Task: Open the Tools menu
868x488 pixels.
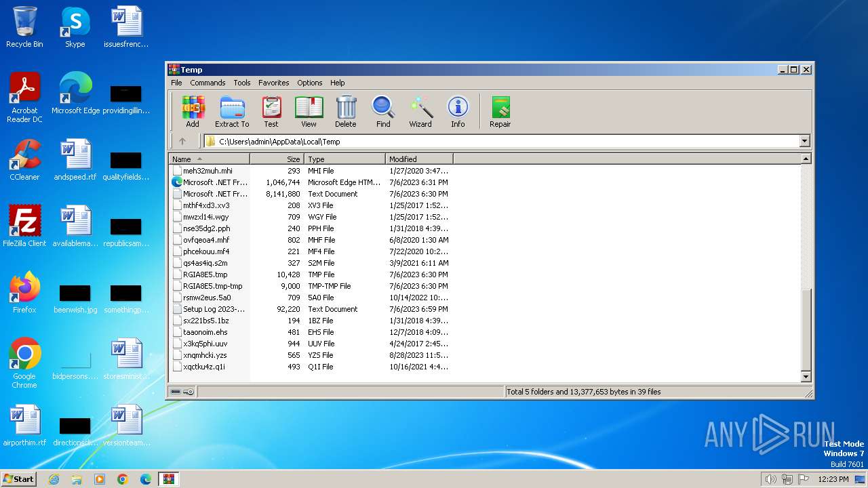Action: tap(242, 83)
